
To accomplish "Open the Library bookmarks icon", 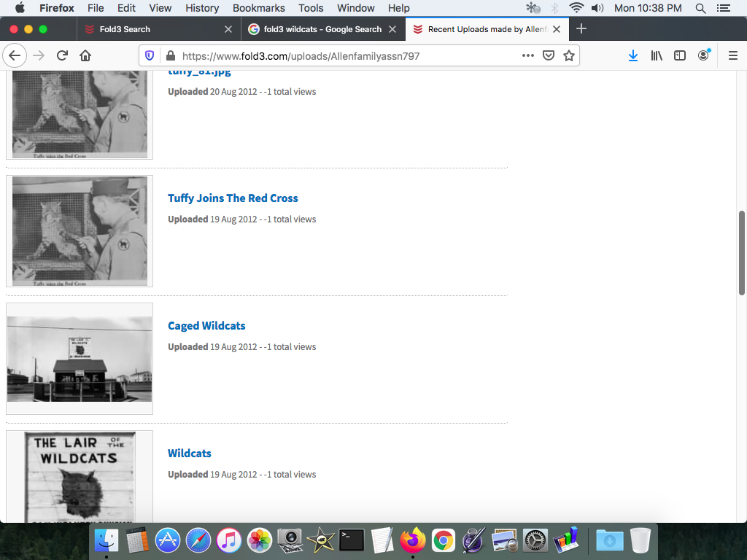I will 657,55.
